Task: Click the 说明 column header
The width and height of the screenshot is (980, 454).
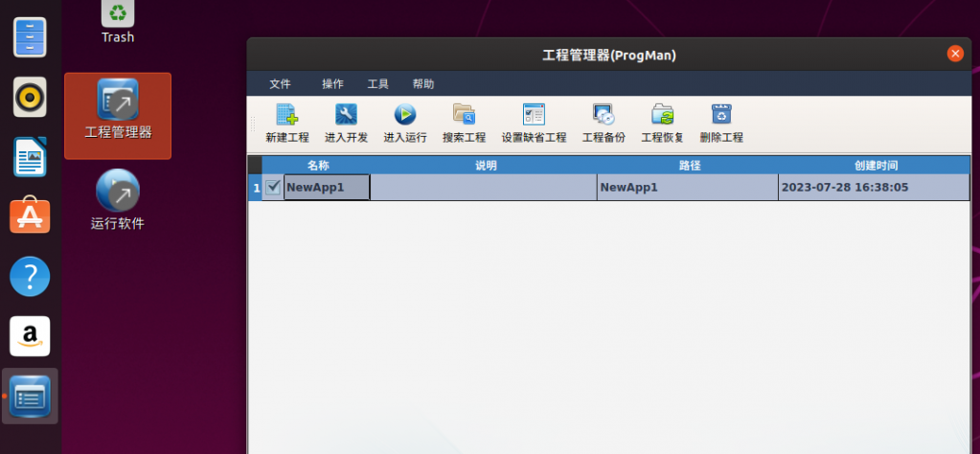Action: tap(486, 166)
